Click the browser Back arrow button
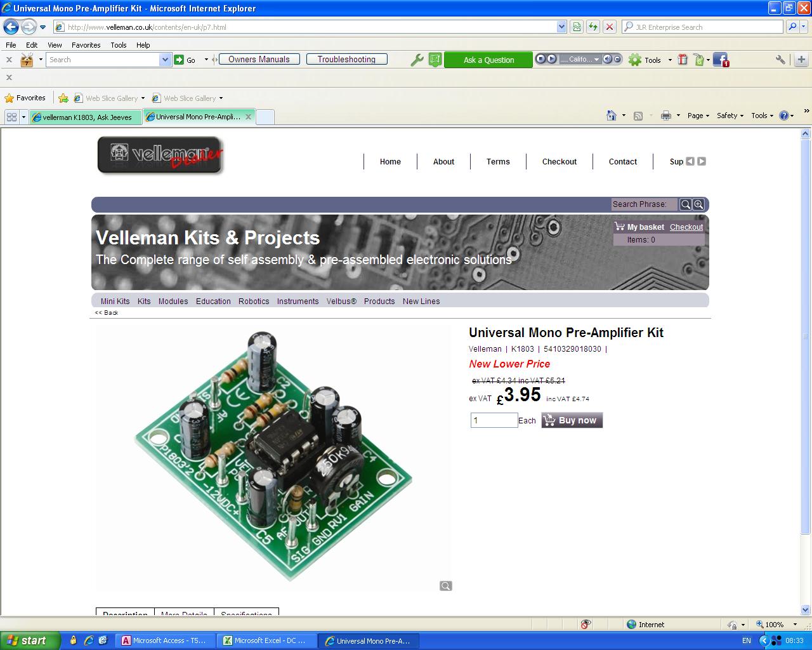812x650 pixels. coord(11,27)
